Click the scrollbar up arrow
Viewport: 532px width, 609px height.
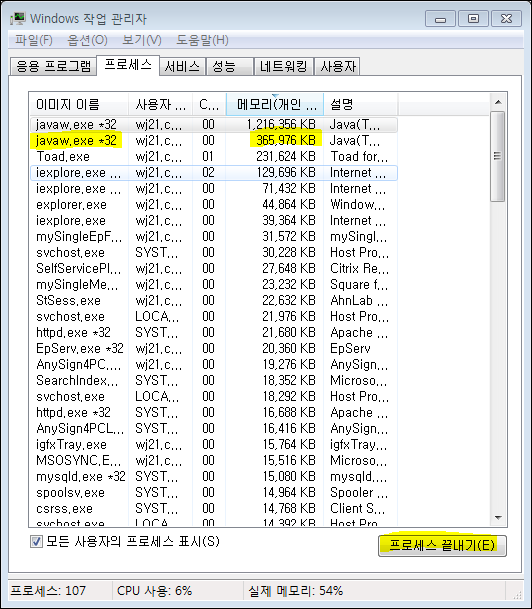coord(498,103)
